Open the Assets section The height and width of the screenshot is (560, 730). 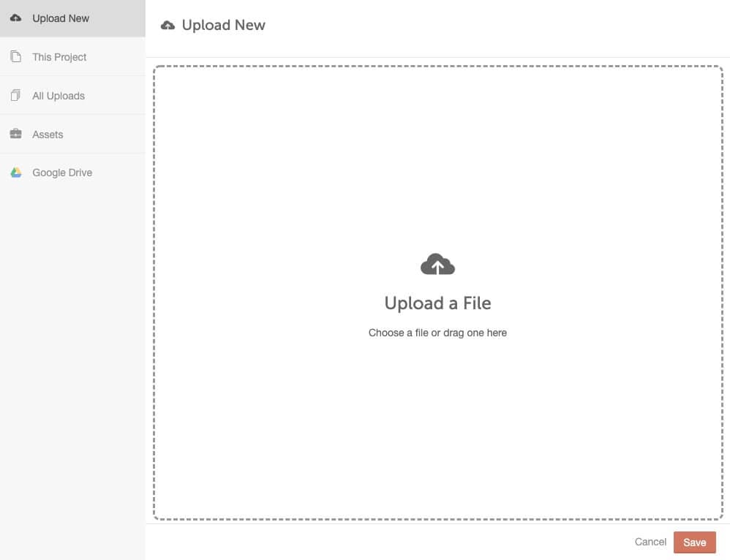point(72,134)
